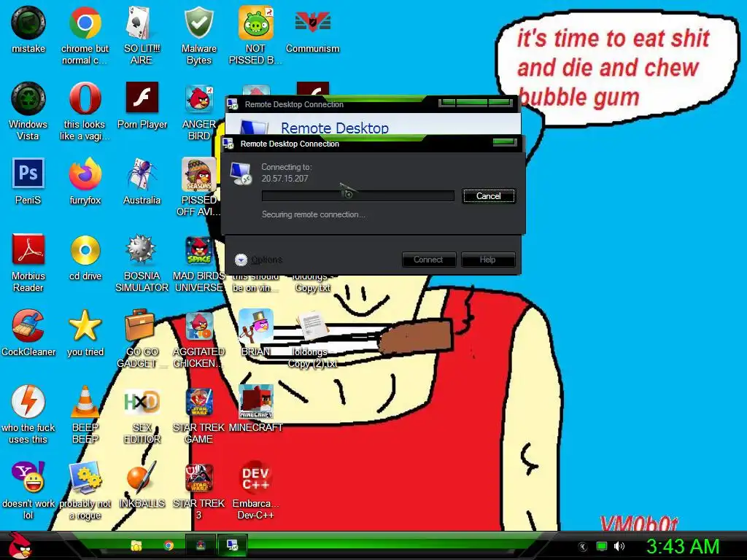Launch Chrome from the taskbar
The height and width of the screenshot is (560, 747).
[x=169, y=545]
